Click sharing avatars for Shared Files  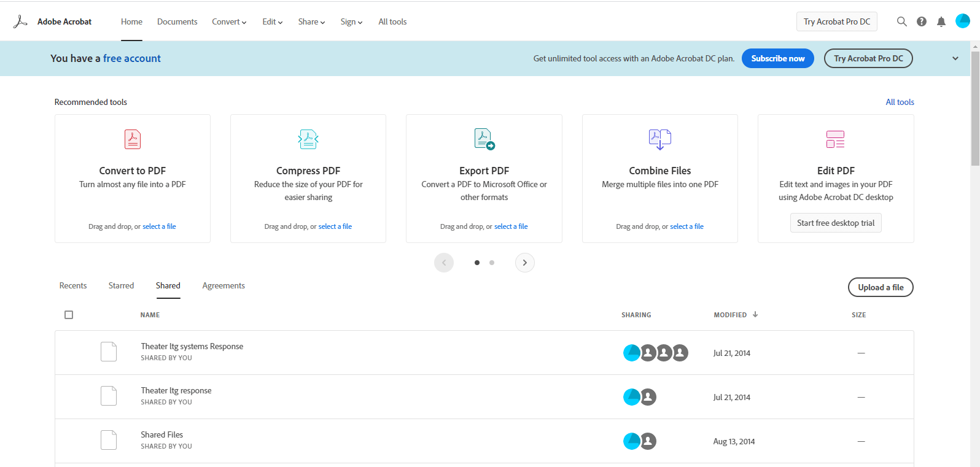click(x=640, y=441)
